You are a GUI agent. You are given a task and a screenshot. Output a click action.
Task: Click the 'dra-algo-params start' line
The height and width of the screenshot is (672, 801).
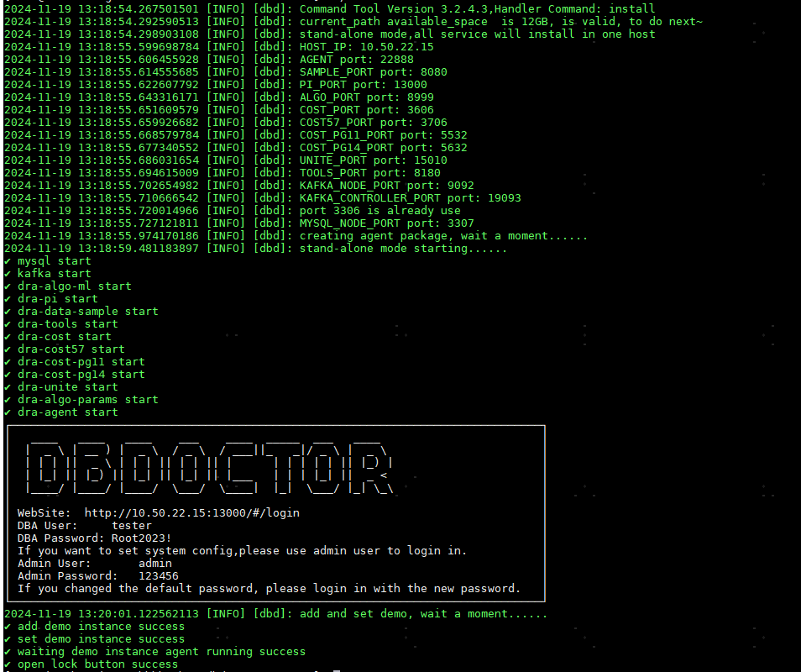click(81, 400)
